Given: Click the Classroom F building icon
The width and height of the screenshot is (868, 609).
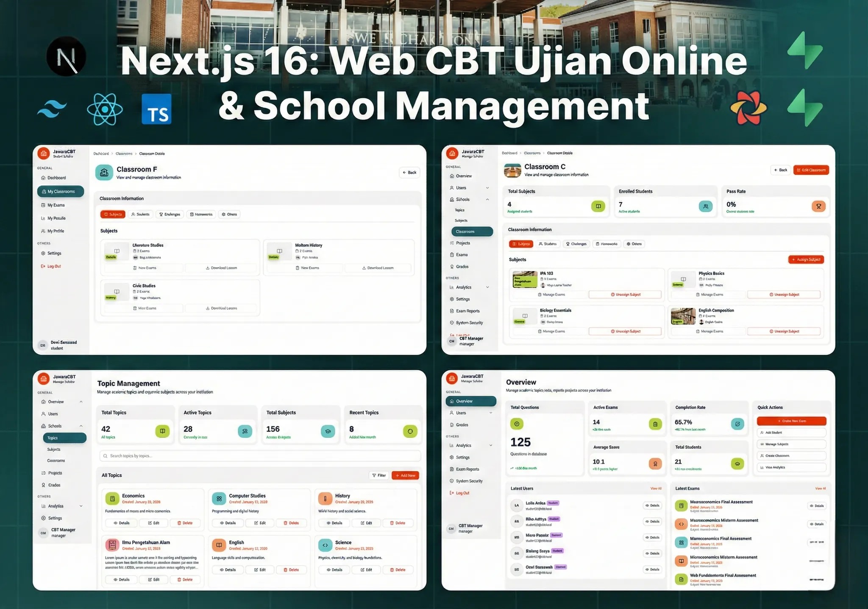Looking at the screenshot, I should tap(104, 173).
